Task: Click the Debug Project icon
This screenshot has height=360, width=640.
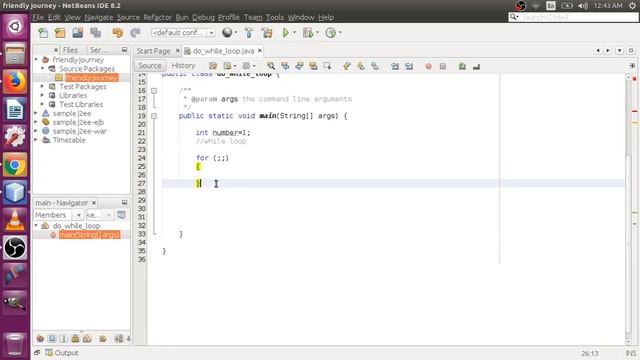Action: [x=308, y=33]
